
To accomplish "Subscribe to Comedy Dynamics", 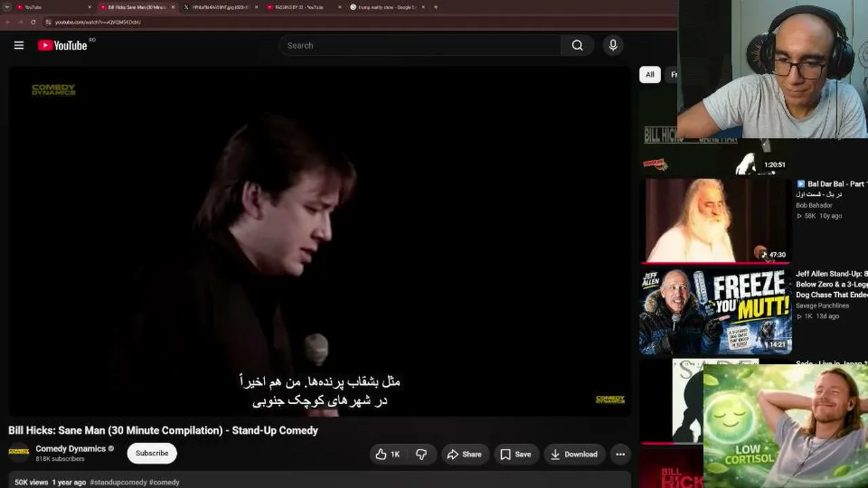I will (x=152, y=453).
